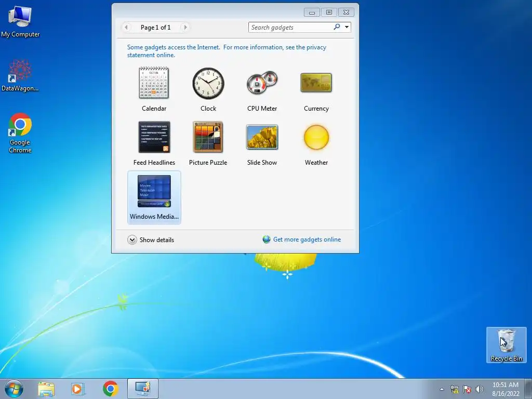Go to previous gadgets page arrow
The image size is (532, 399).
tap(126, 27)
